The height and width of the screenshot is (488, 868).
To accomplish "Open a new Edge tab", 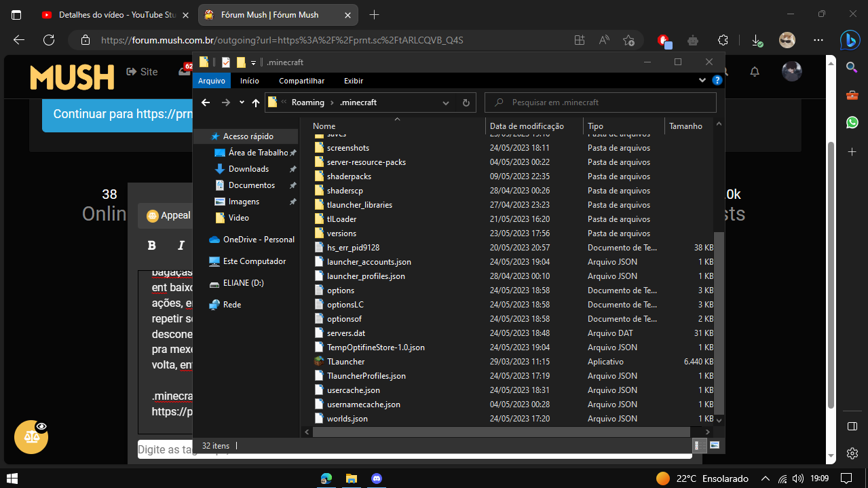I will pos(374,15).
